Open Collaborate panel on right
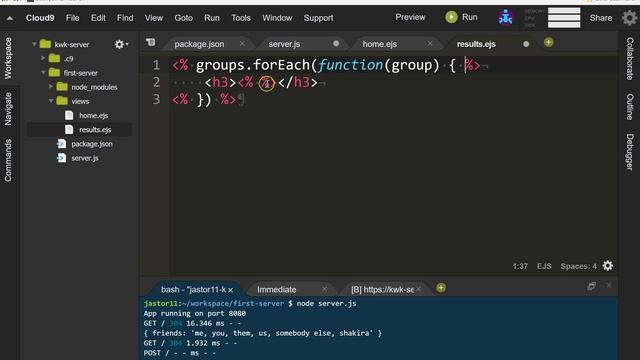640x360 pixels. click(630, 59)
